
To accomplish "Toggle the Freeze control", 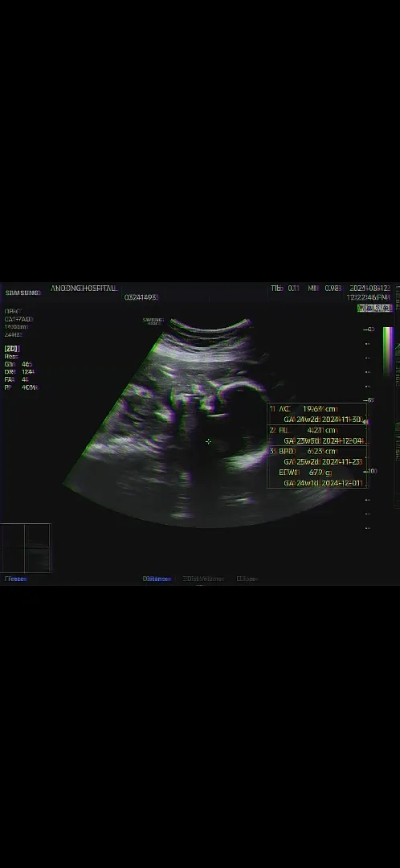I will [16, 579].
